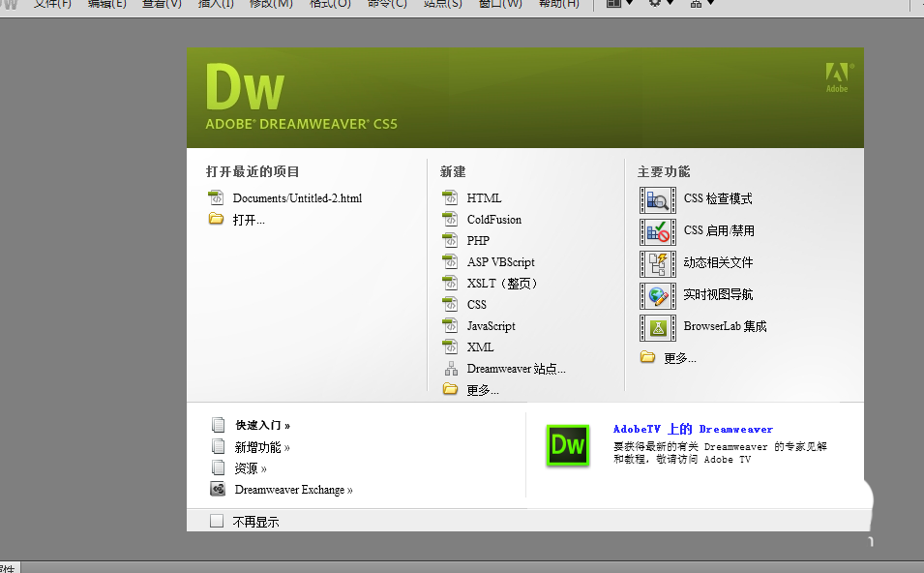924x573 pixels.
Task: Open the CSS 启用/禁用 feature text
Action: click(x=719, y=230)
